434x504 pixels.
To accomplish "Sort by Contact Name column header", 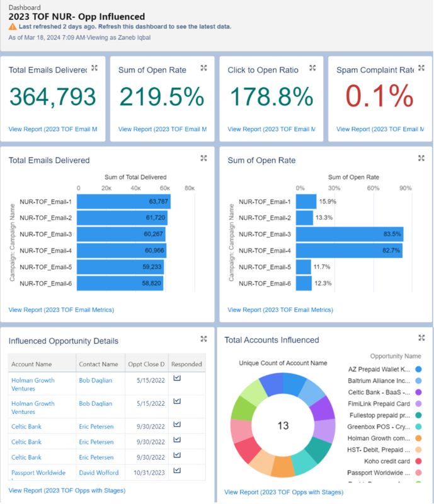I will tap(101, 364).
